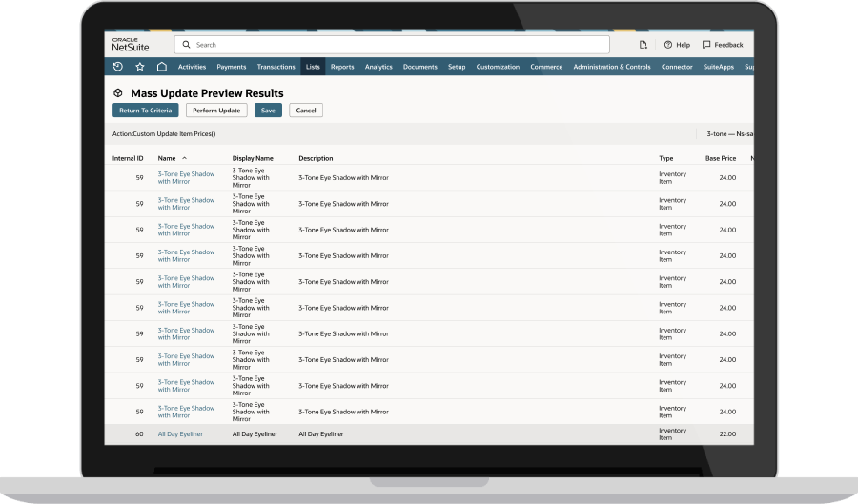Click the Save button
This screenshot has width=858, height=504.
click(268, 111)
